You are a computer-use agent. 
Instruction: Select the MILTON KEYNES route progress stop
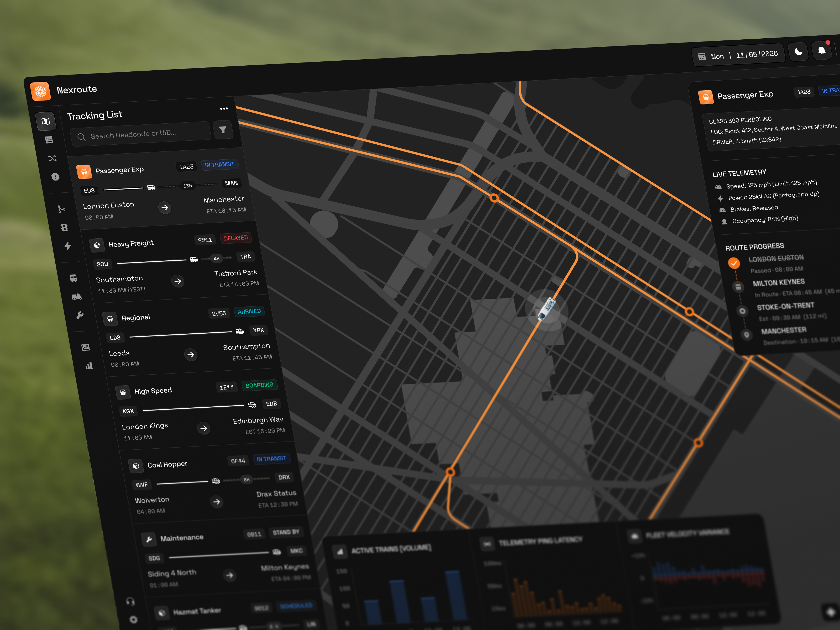pyautogui.click(x=779, y=282)
